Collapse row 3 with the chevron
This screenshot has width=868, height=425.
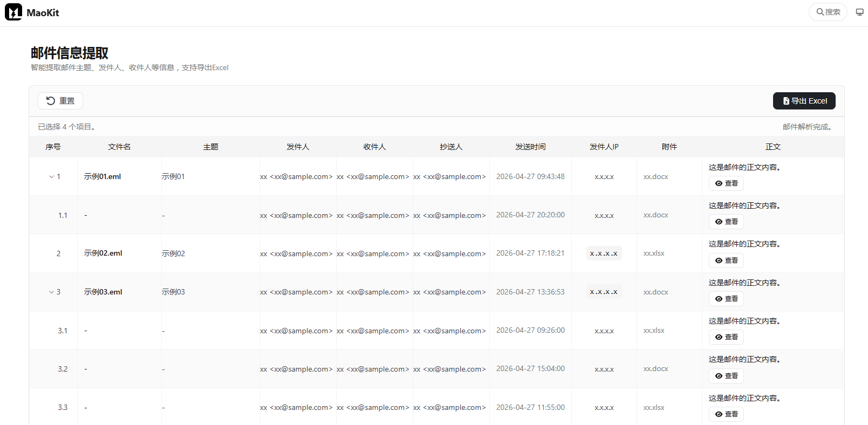pyautogui.click(x=51, y=292)
